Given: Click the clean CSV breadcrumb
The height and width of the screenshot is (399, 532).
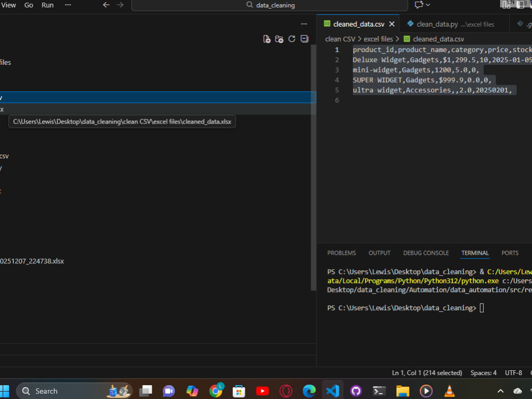Looking at the screenshot, I should coord(340,39).
